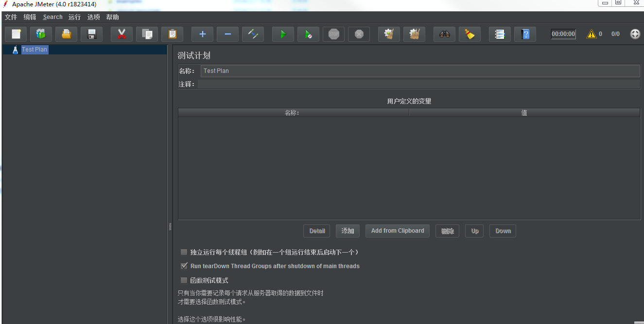Start the test with green play icon

click(x=283, y=34)
